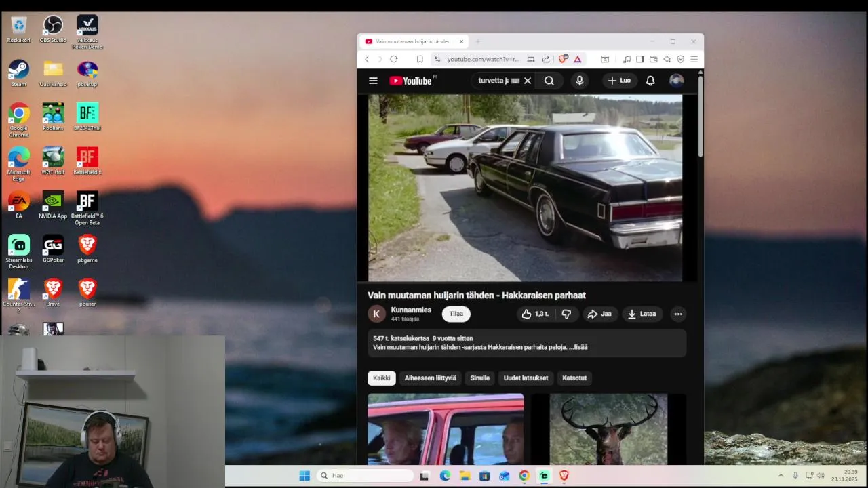The height and width of the screenshot is (488, 868).
Task: Select the Uusi kansio folder icon
Action: click(x=53, y=73)
